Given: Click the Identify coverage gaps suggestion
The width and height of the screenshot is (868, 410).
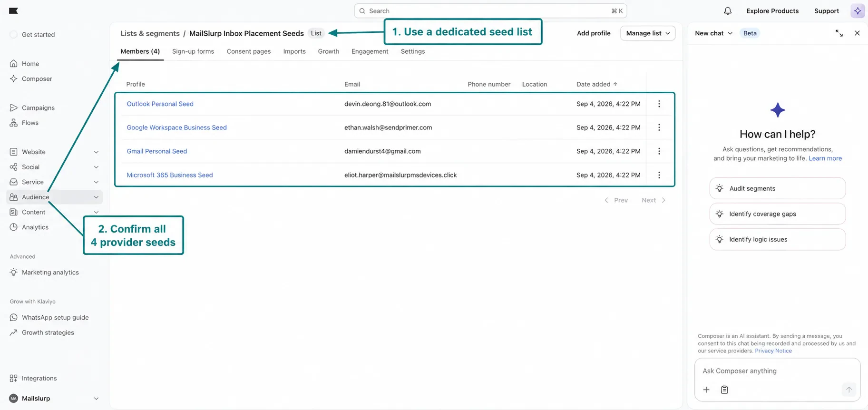Looking at the screenshot, I should tap(778, 214).
